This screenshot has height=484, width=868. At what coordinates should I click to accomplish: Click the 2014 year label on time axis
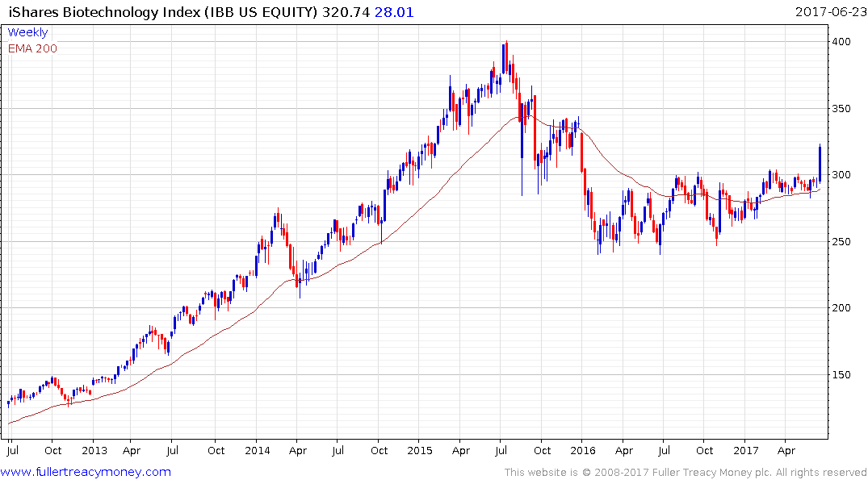[257, 450]
